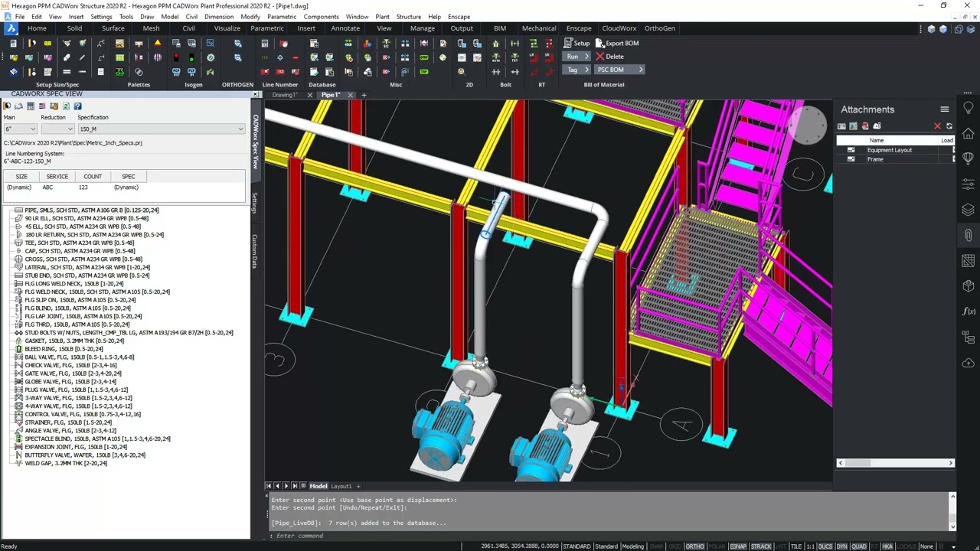The height and width of the screenshot is (551, 980).
Task: Toggle SNAP in status bar
Action: [656, 546]
